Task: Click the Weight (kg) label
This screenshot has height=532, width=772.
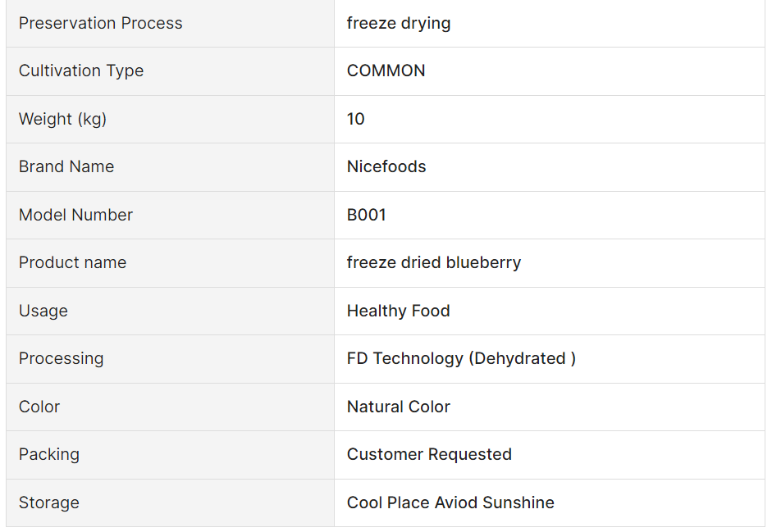Action: (x=63, y=119)
